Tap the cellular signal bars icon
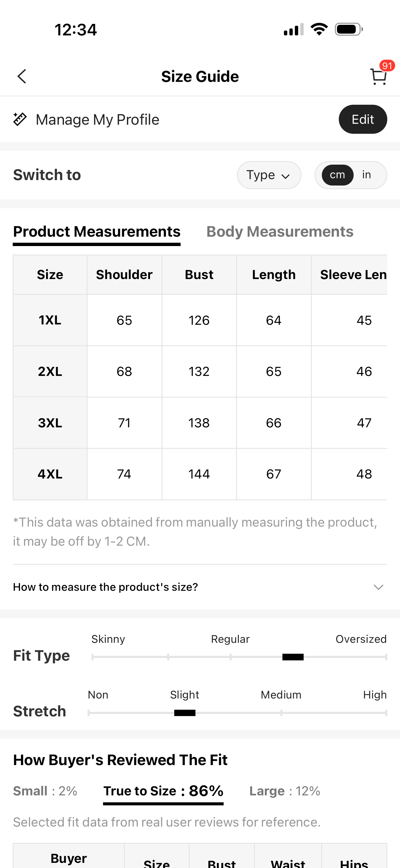 pos(293,30)
